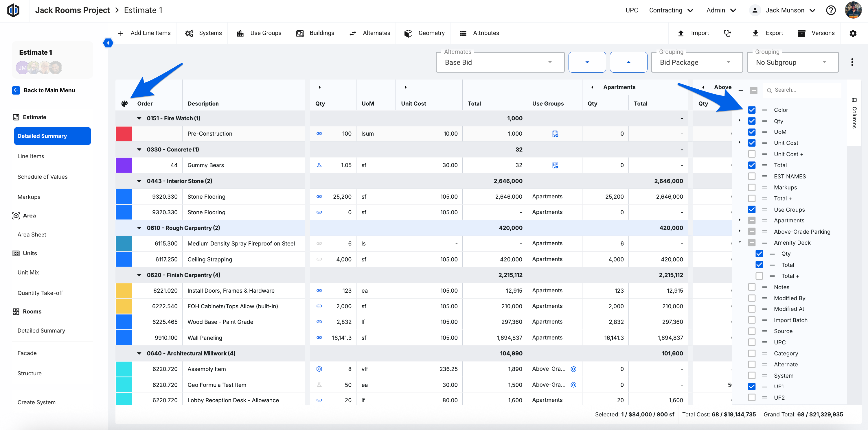This screenshot has width=868, height=430.
Task: Select the Line Items menu item
Action: tap(31, 156)
